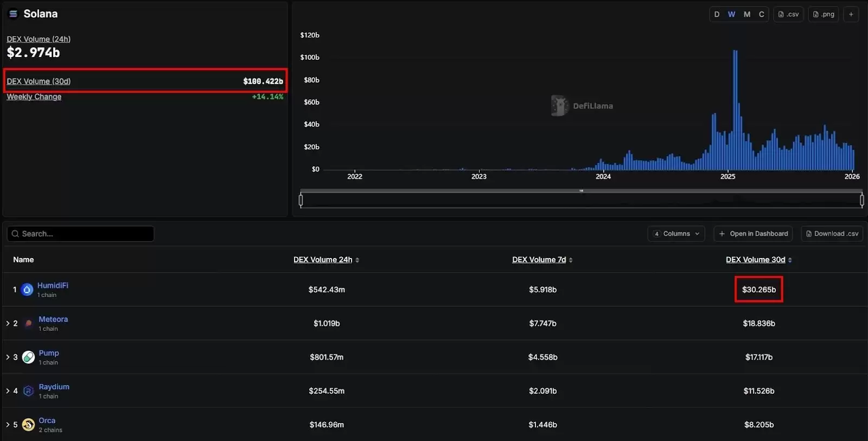Click the Weekly Change label
Viewport: 868px width, 441px height.
tap(34, 97)
